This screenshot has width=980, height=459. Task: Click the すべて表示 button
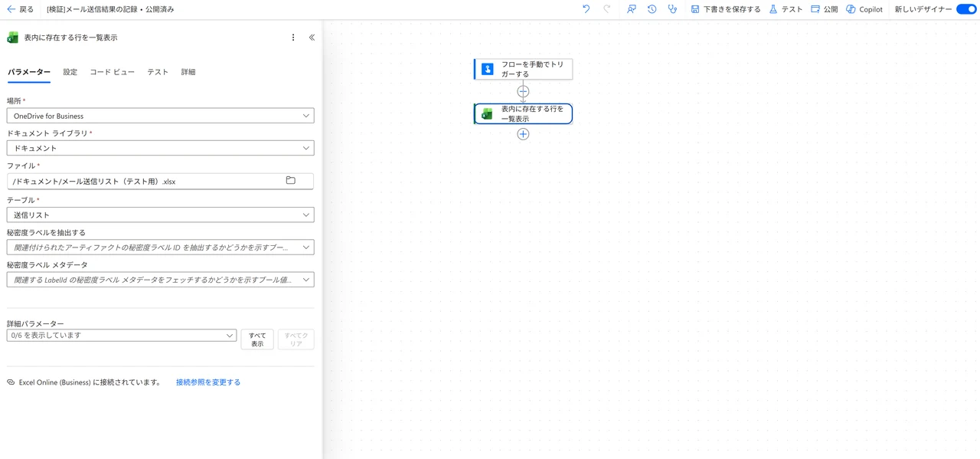pos(257,339)
